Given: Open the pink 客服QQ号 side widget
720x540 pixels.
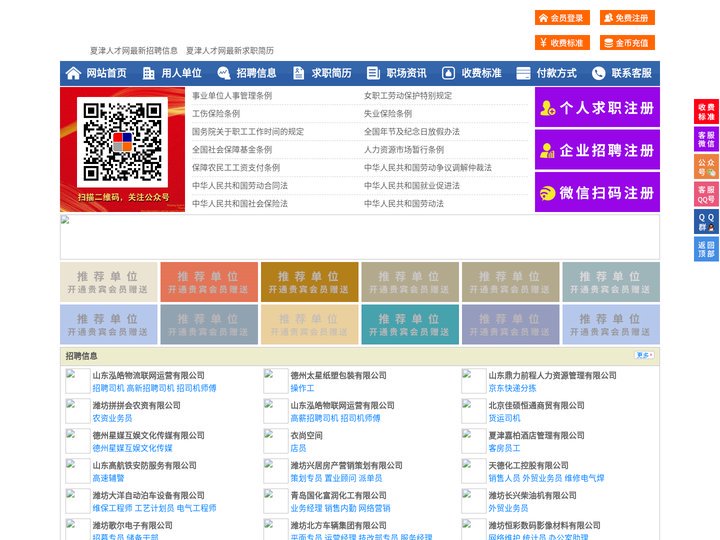Looking at the screenshot, I should tap(706, 194).
